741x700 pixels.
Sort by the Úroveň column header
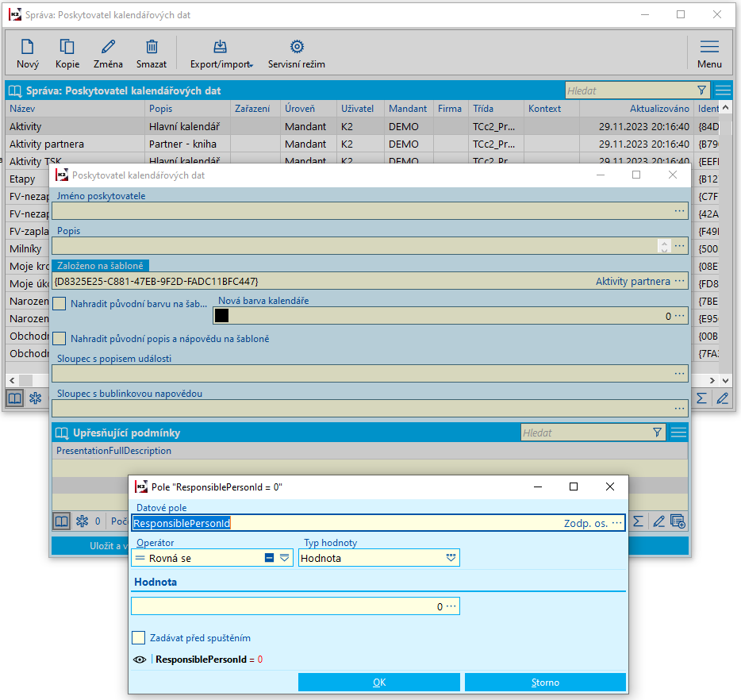click(x=300, y=109)
